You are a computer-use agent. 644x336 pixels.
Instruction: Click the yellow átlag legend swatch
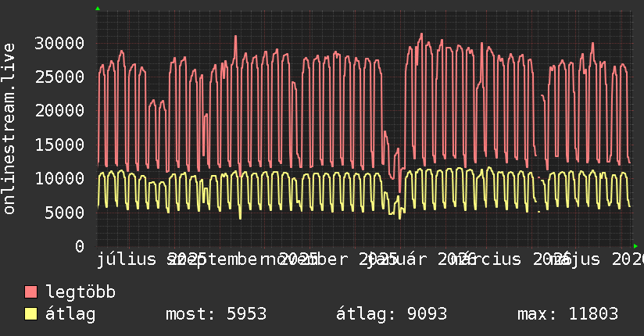[x=30, y=314]
